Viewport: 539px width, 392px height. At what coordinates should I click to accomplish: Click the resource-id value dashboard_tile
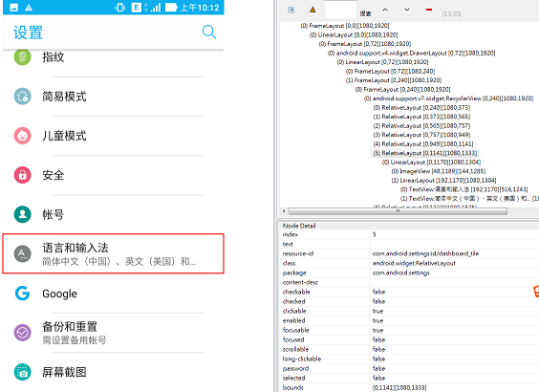425,253
